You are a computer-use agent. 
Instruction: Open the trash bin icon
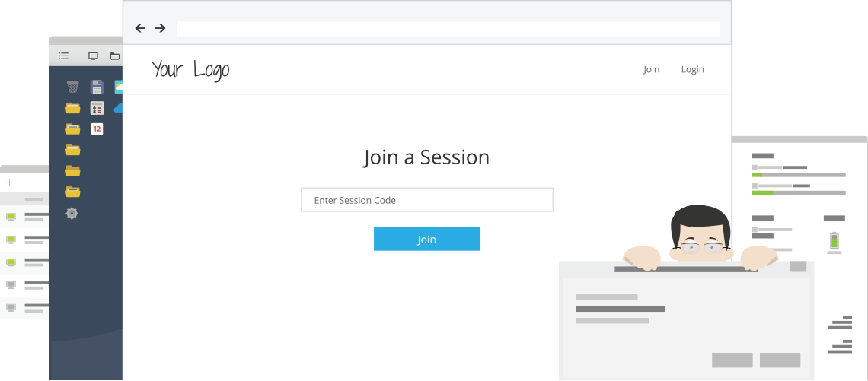click(x=72, y=87)
